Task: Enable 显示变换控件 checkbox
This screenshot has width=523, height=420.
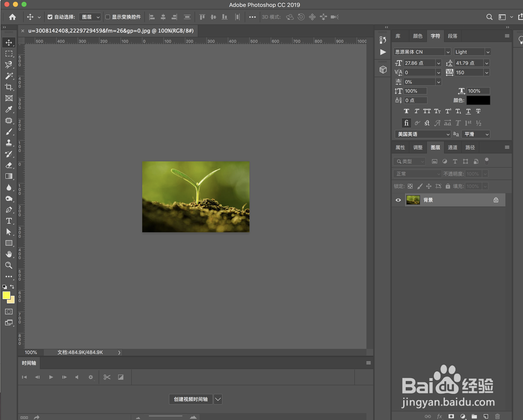Action: pyautogui.click(x=108, y=17)
